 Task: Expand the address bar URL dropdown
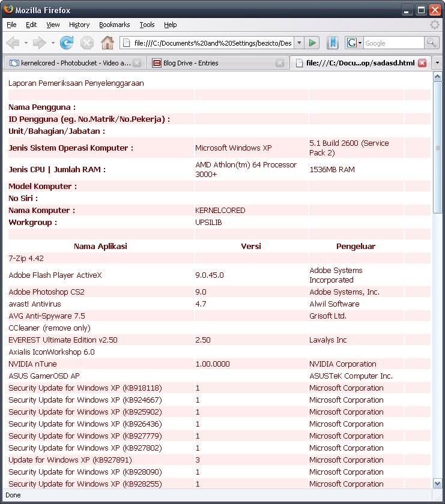click(299, 43)
